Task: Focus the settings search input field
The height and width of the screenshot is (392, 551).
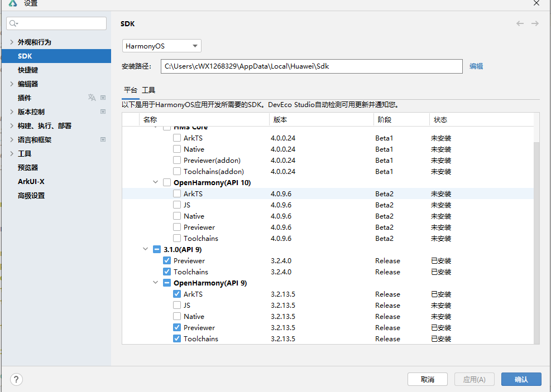Action: [x=56, y=23]
